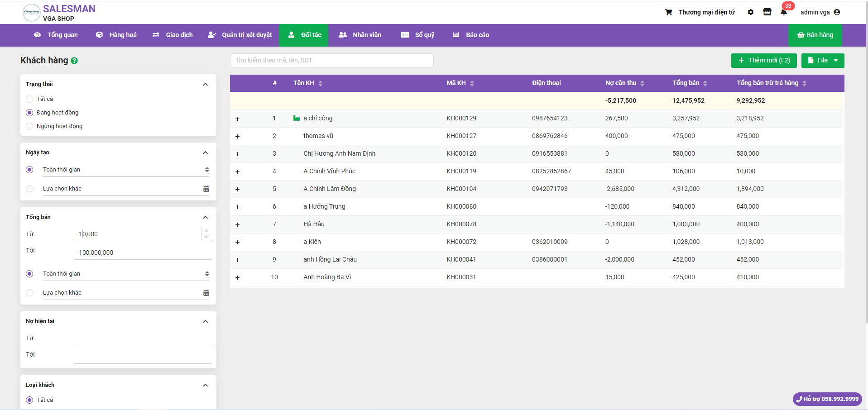Collapse the Loại khách filter panel

205,385
